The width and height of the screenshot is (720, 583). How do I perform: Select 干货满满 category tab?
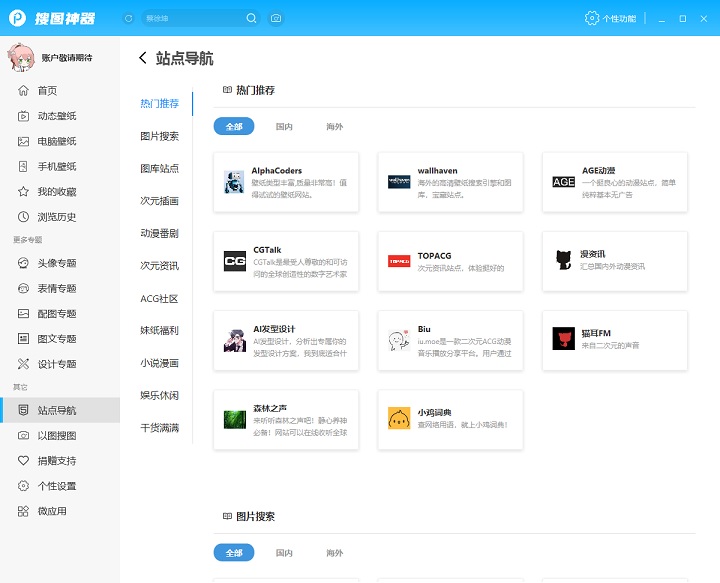[159, 428]
